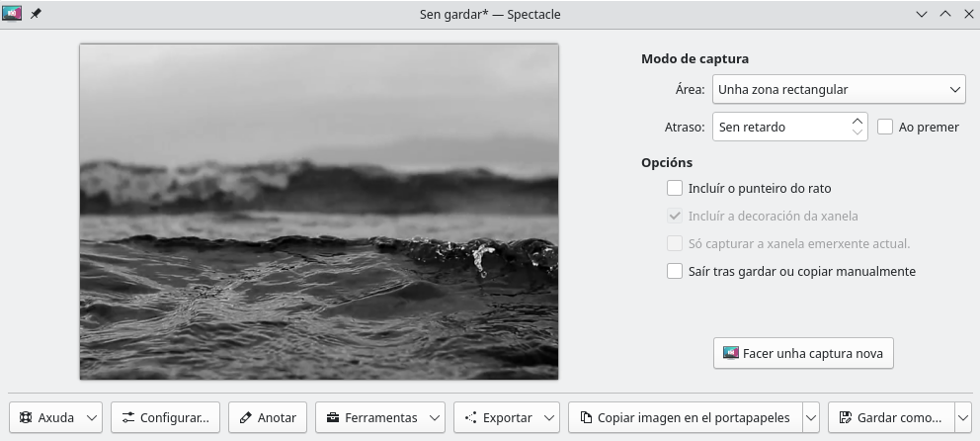Expand the arrow next to Gardar como
Image resolution: width=980 pixels, height=441 pixels.
(963, 417)
